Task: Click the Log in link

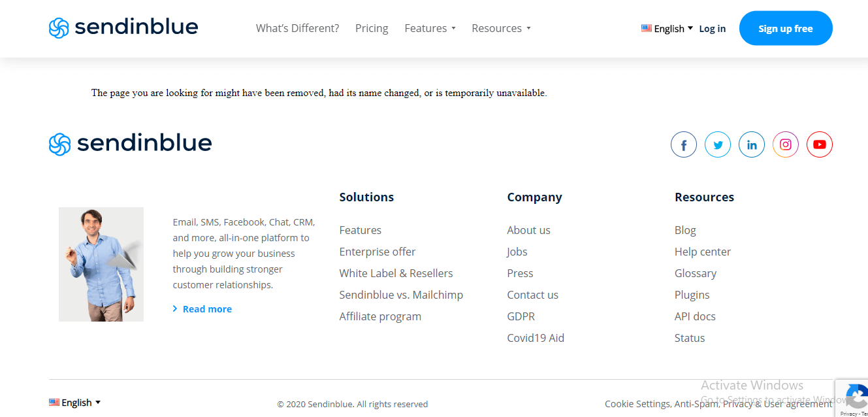Action: [712, 29]
